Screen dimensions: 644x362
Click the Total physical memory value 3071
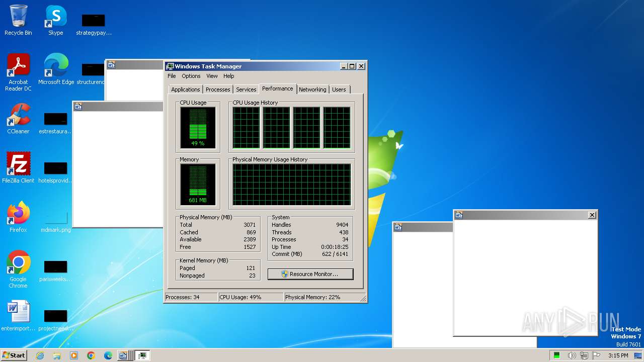[250, 225]
